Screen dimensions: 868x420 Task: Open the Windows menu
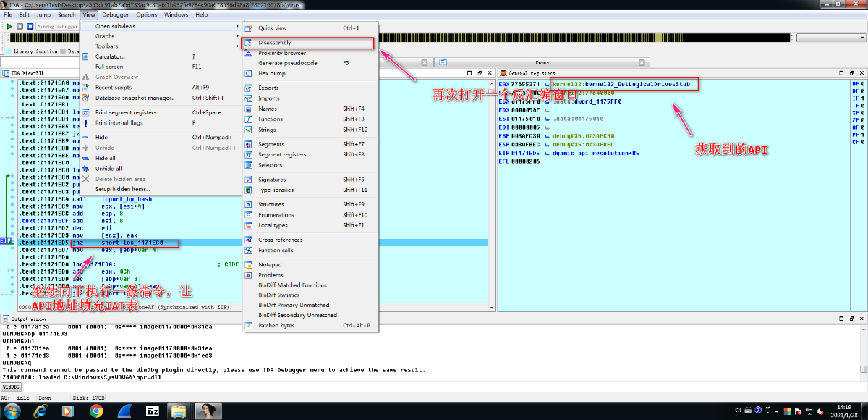click(176, 14)
